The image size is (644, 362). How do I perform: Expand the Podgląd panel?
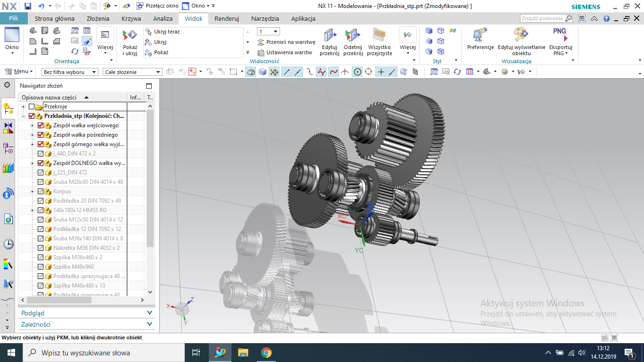click(87, 313)
